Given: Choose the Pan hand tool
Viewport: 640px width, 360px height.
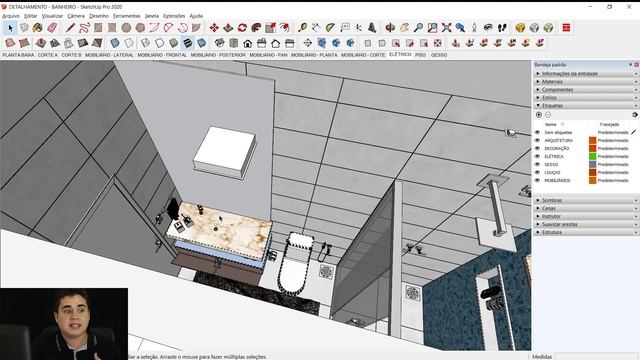Looking at the screenshot, I should pos(404,28).
